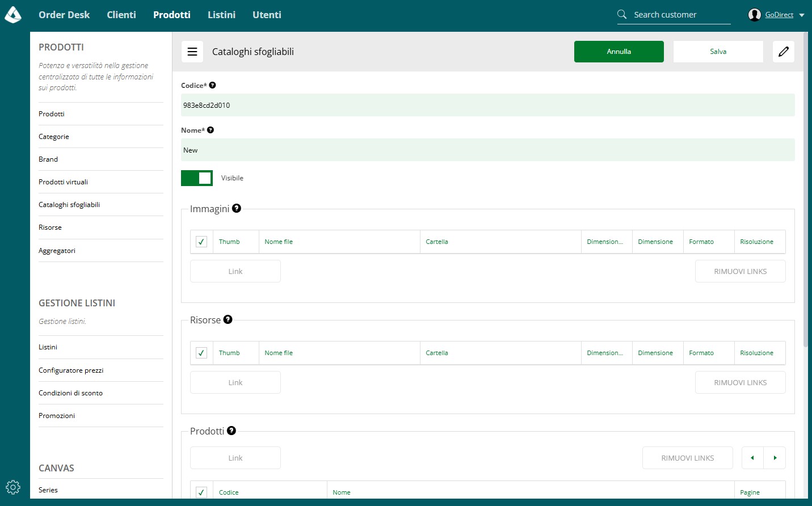Screen dimensions: 812x506
Task: Click the GoDirect user avatar icon
Action: pyautogui.click(x=755, y=15)
